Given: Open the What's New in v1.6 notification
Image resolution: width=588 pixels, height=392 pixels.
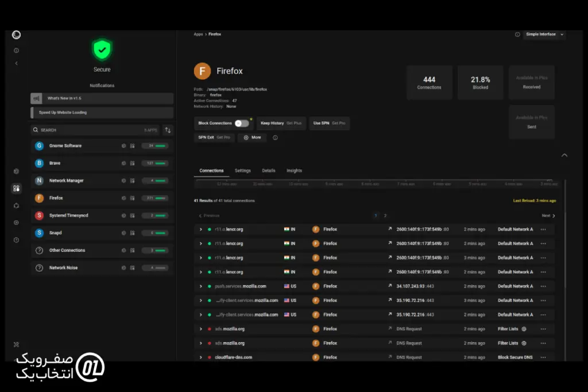Looking at the screenshot, I should click(x=102, y=98).
